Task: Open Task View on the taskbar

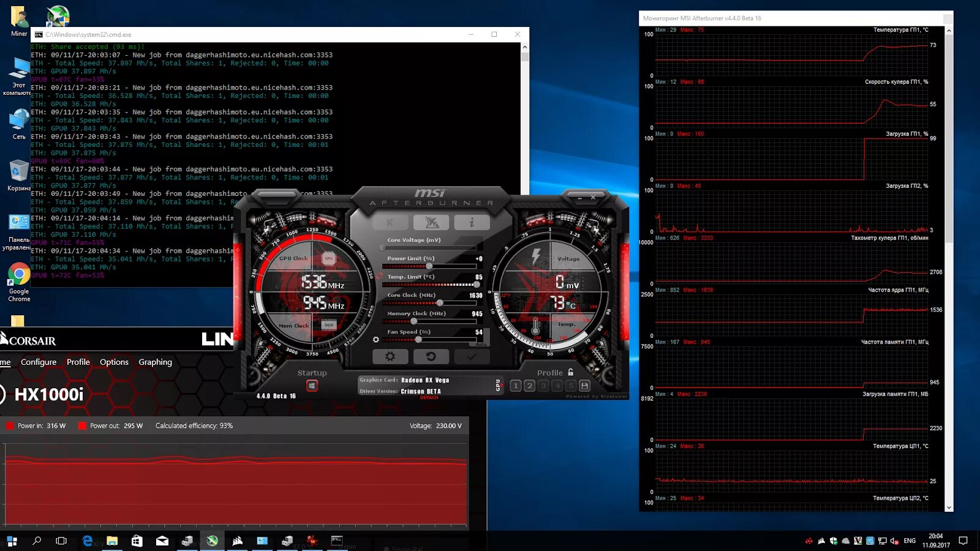Action: [61, 541]
